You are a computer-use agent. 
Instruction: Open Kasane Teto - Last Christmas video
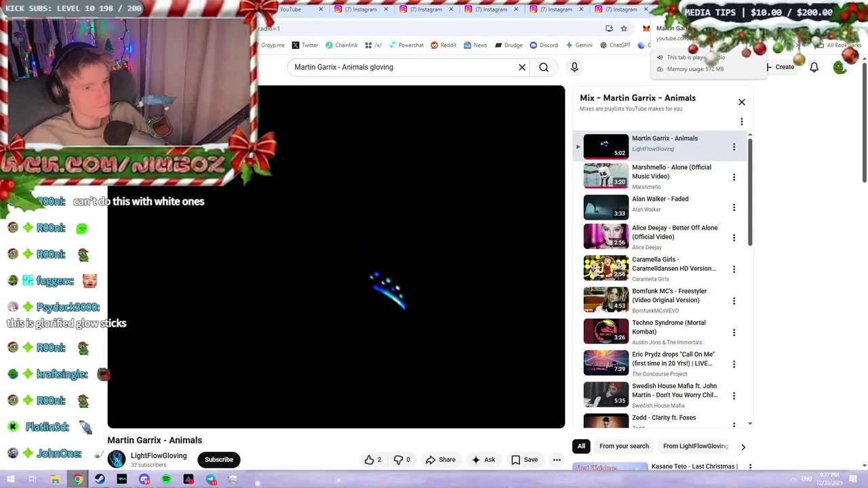pyautogui.click(x=694, y=466)
